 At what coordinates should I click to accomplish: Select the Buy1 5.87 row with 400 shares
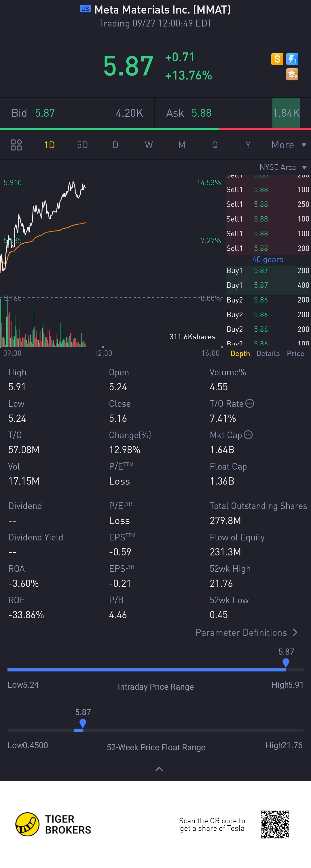coord(268,285)
